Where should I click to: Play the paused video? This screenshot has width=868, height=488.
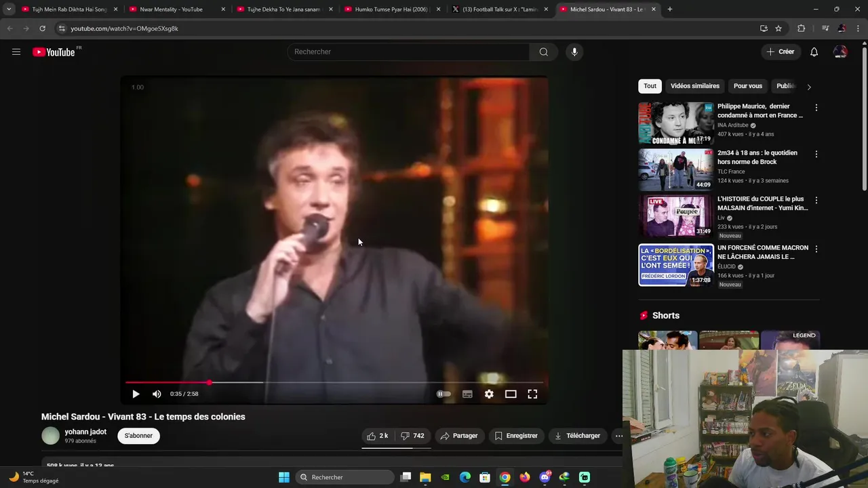click(x=136, y=394)
